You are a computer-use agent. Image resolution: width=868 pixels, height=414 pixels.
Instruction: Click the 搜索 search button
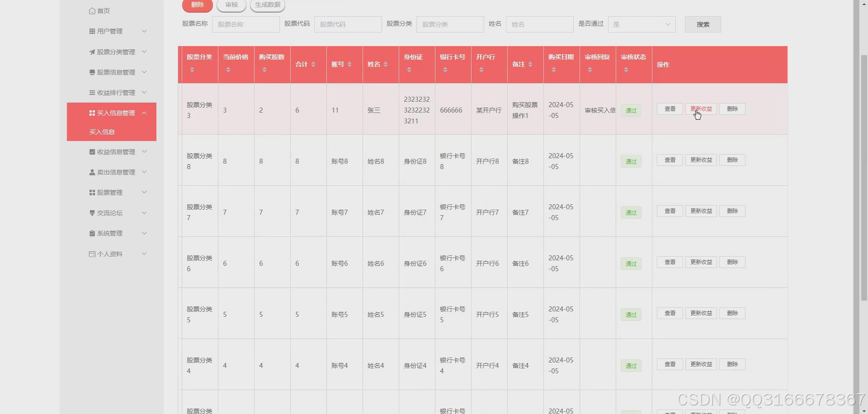pyautogui.click(x=703, y=24)
